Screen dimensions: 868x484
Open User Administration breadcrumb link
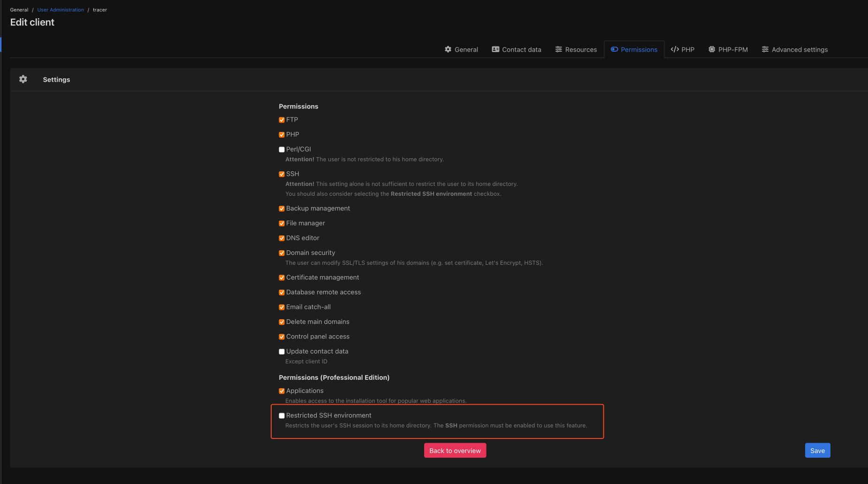(61, 10)
